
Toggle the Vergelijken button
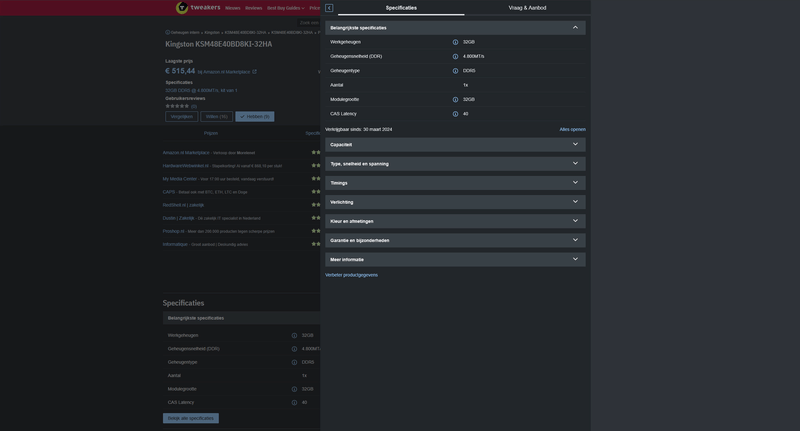coord(182,117)
